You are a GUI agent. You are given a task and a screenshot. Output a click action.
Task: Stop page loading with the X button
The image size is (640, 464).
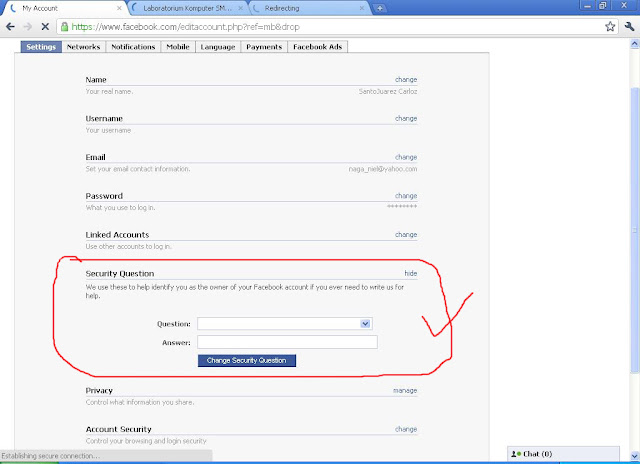45,27
